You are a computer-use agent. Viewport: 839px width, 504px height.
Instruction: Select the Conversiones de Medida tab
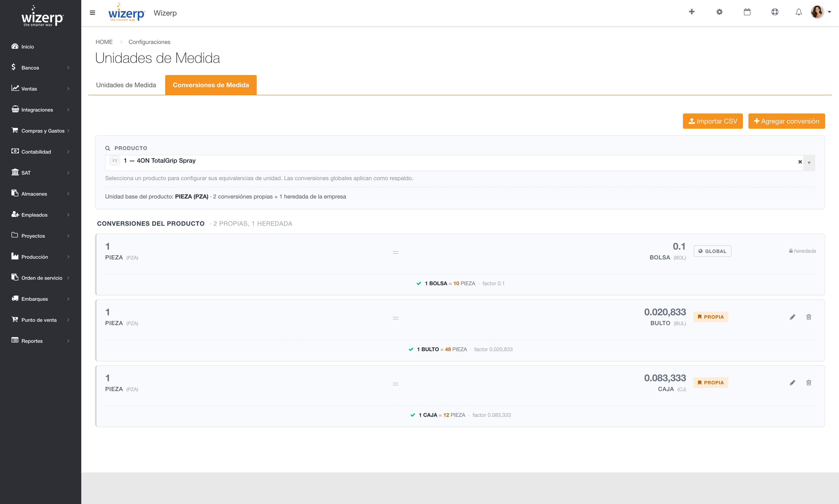(211, 85)
